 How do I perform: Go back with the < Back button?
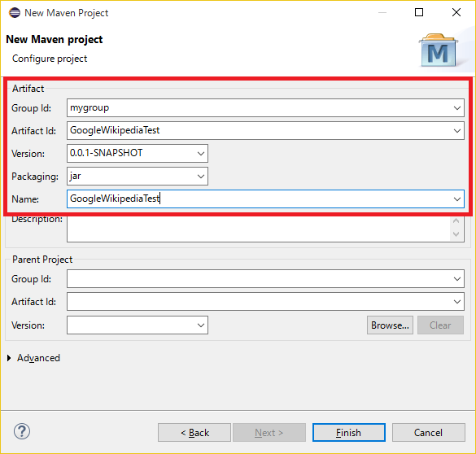coord(194,433)
